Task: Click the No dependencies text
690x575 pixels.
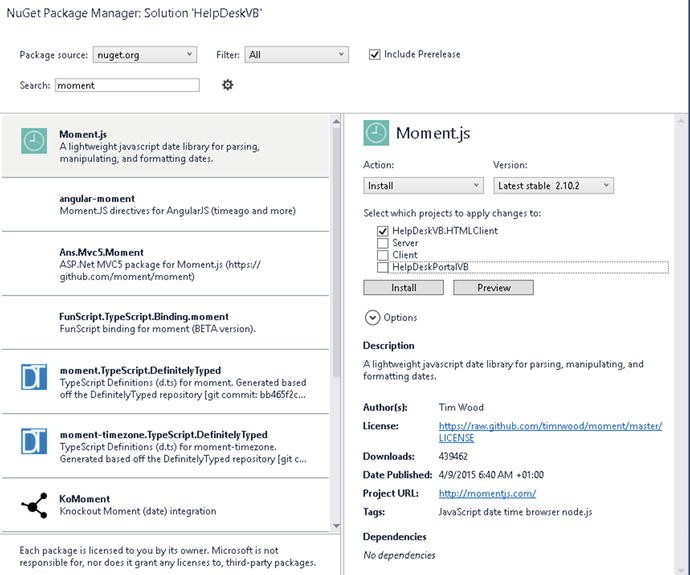Action: point(399,555)
